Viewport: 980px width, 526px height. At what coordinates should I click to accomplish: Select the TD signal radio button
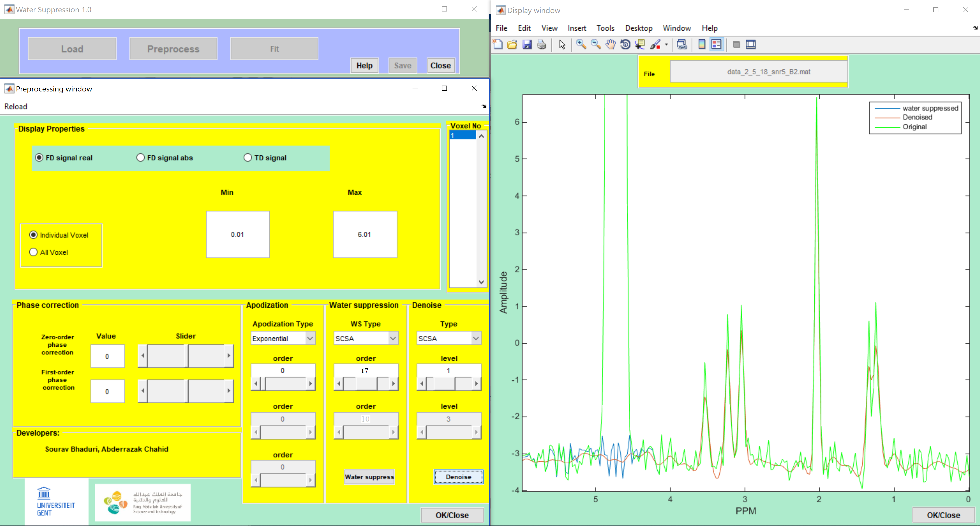point(248,158)
